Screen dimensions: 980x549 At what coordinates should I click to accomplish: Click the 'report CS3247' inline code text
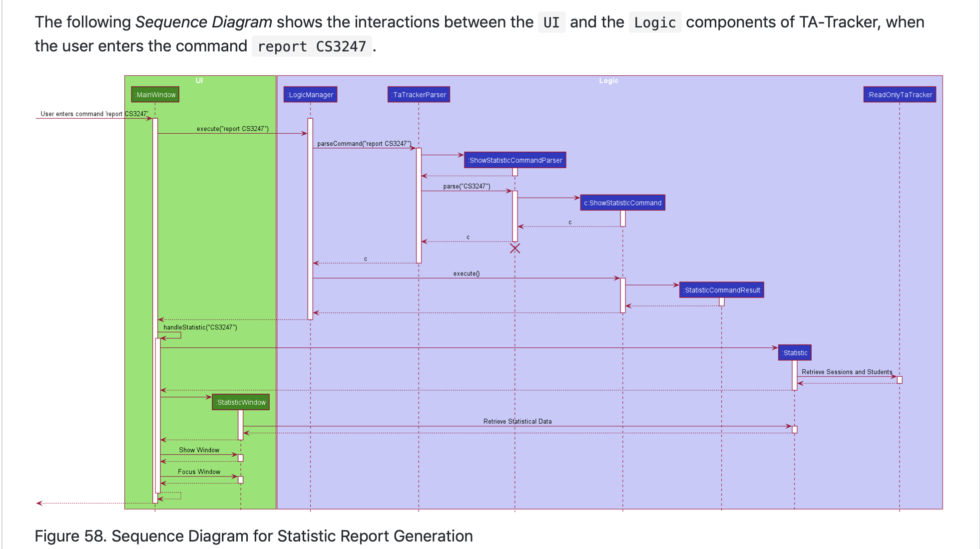point(312,46)
